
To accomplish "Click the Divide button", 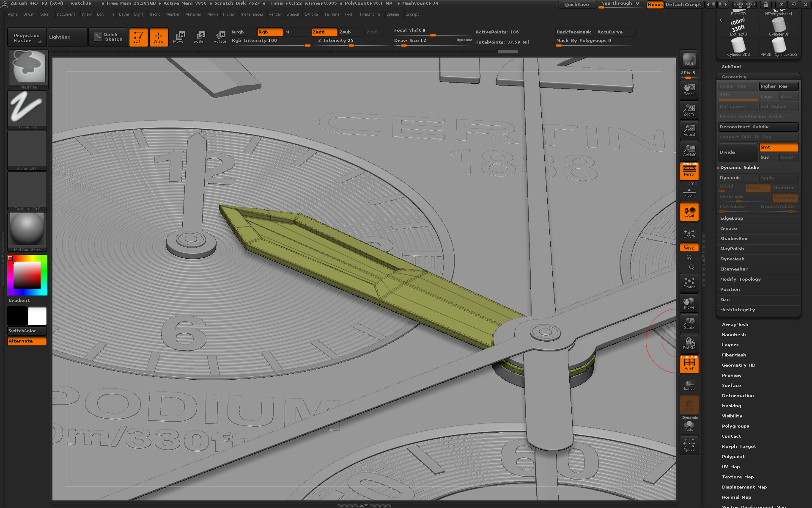I will click(738, 152).
